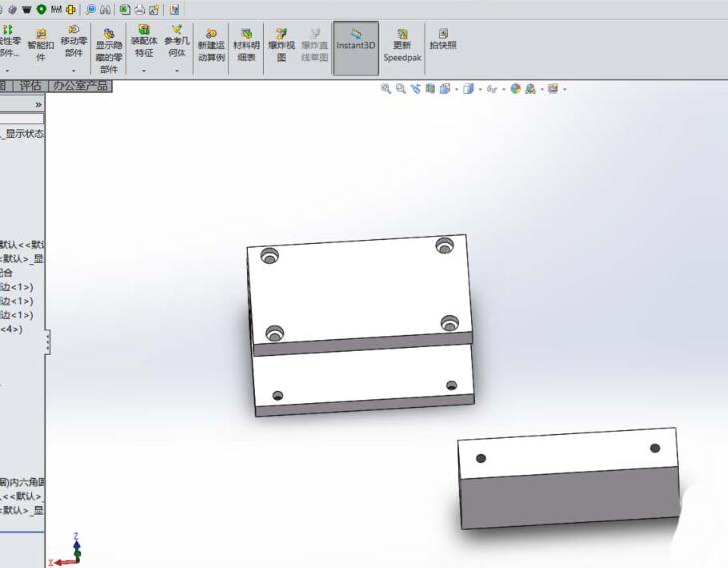
Task: Switch to the Office Products (办公室产品) tab
Action: click(x=80, y=86)
